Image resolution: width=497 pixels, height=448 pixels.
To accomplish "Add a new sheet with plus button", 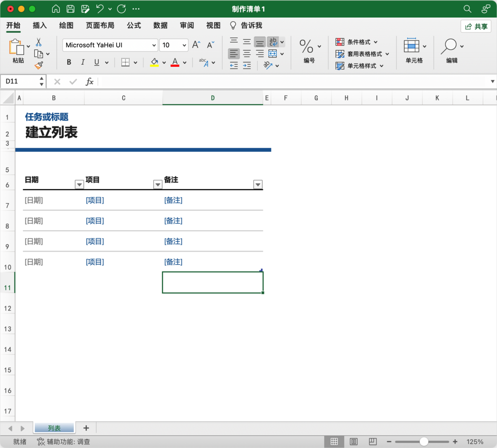I will [x=86, y=428].
